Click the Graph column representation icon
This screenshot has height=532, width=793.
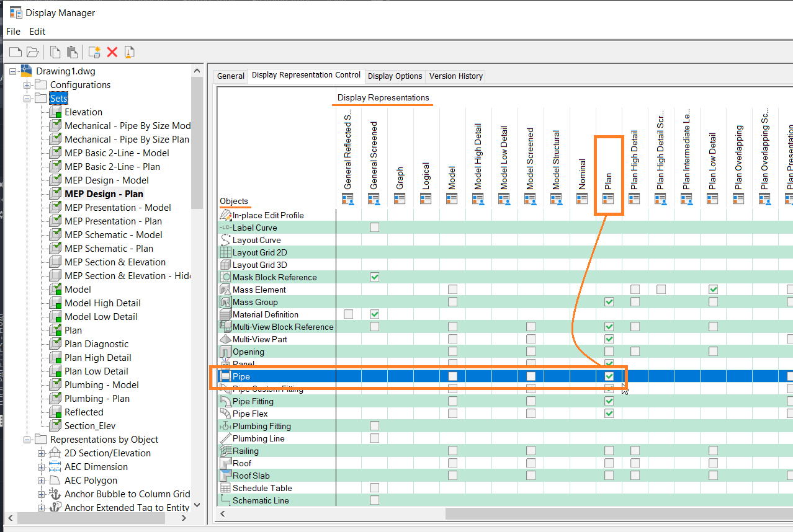tap(400, 198)
